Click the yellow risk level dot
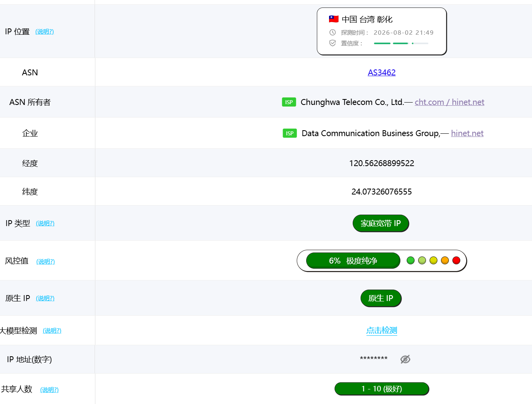Image resolution: width=532 pixels, height=404 pixels. pyautogui.click(x=433, y=260)
